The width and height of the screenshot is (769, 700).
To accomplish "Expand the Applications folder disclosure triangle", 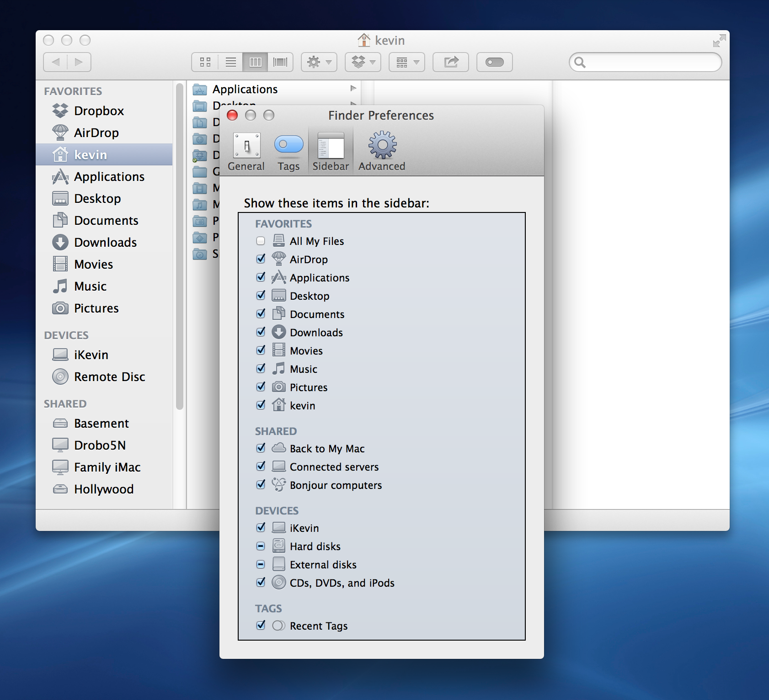I will [x=352, y=89].
